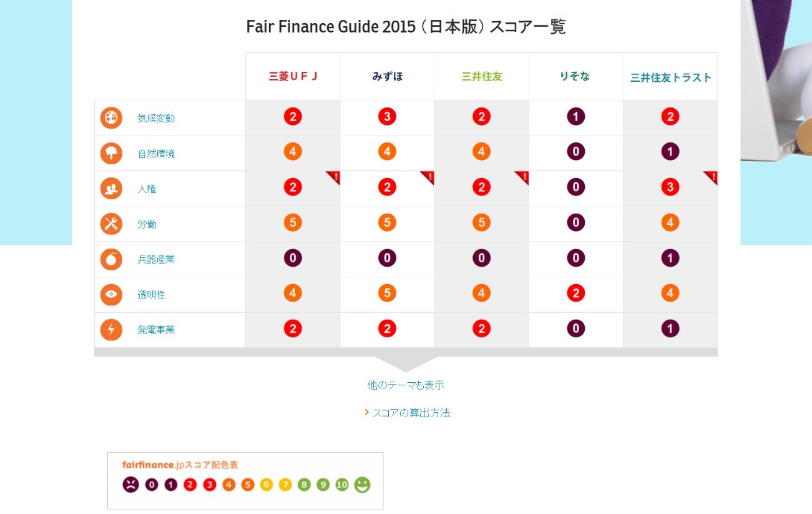Click the りそな bank header
The image size is (812, 514).
(x=575, y=77)
